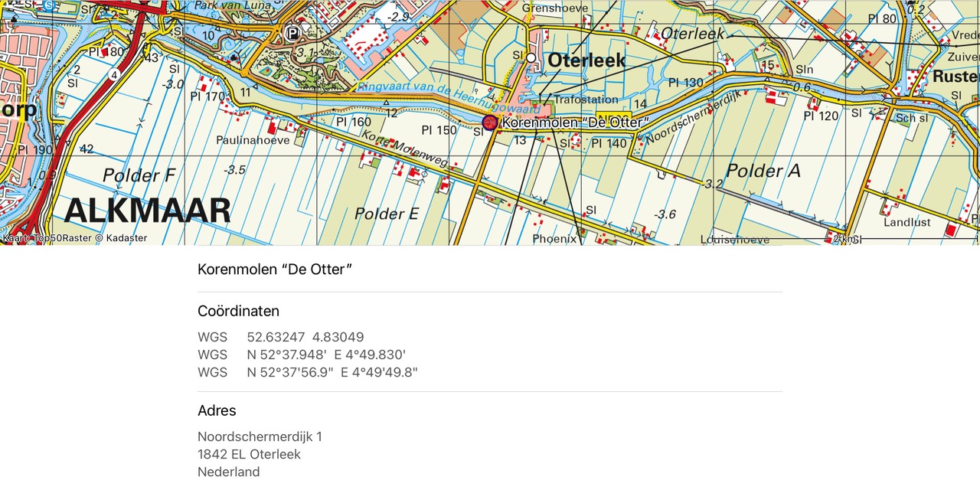The height and width of the screenshot is (490, 980).
Task: Click the blue S symbol at top-left
Action: [x=48, y=4]
